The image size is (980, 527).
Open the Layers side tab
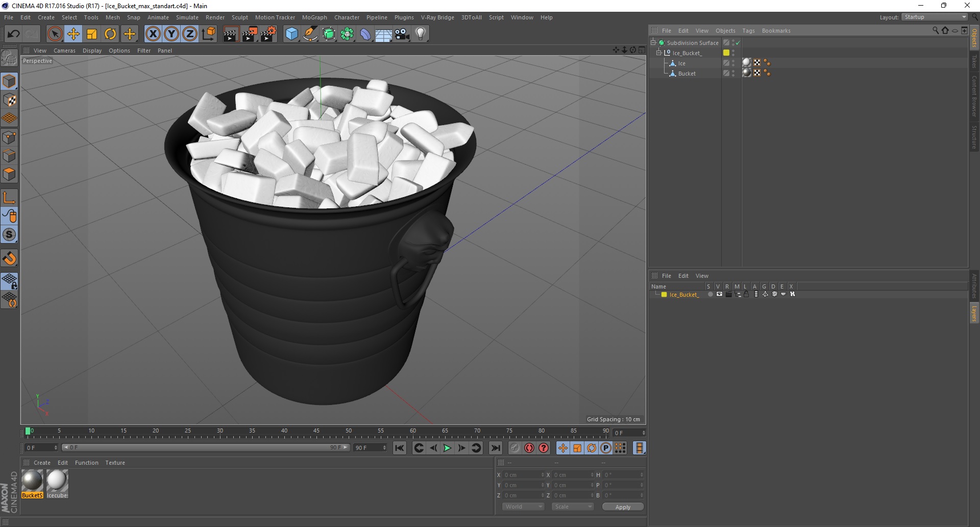pyautogui.click(x=974, y=314)
